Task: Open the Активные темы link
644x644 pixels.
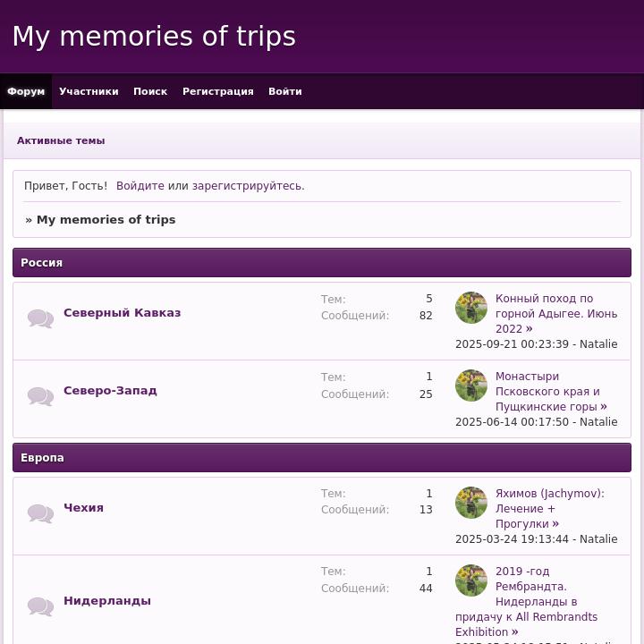Action: 61,140
